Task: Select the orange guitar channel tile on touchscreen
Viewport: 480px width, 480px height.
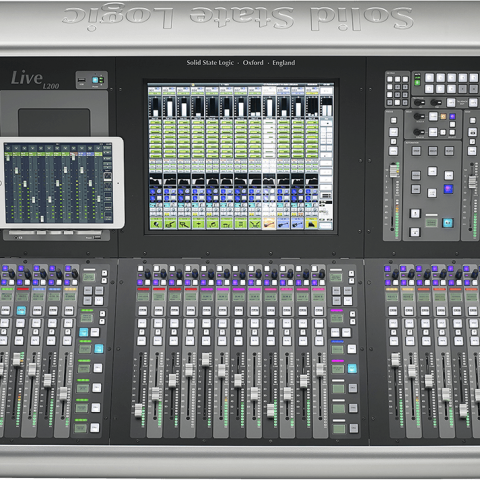Action: (269, 223)
